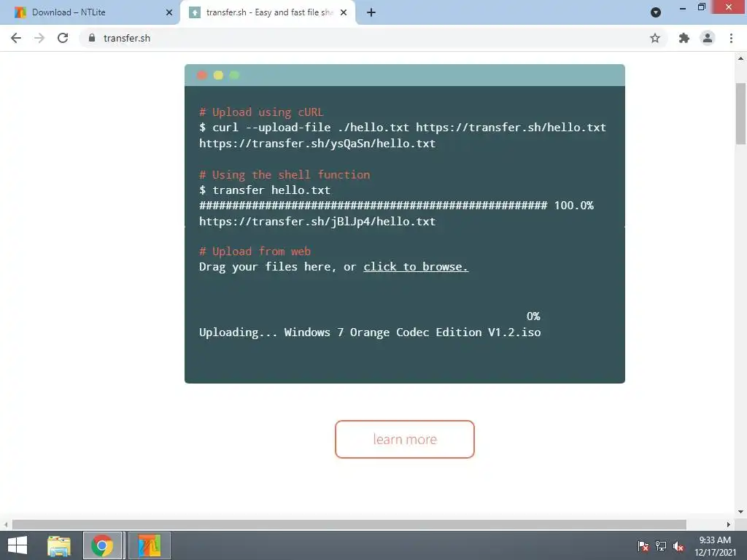Click the horizontal scrollbar thumb
Screen dimensions: 747x560
point(349,524)
